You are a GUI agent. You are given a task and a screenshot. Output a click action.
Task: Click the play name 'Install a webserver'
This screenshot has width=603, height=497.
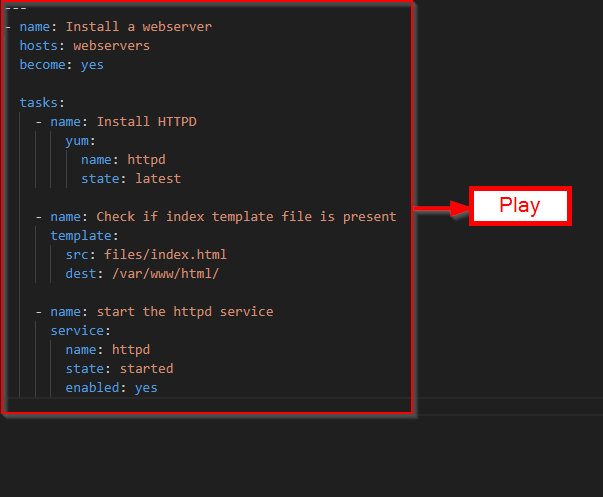[138, 27]
